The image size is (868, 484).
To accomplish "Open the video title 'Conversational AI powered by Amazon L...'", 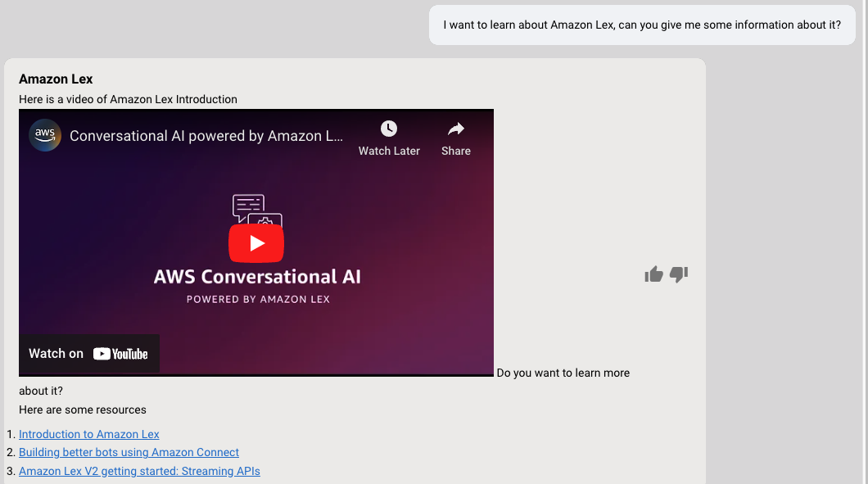I will tap(206, 136).
